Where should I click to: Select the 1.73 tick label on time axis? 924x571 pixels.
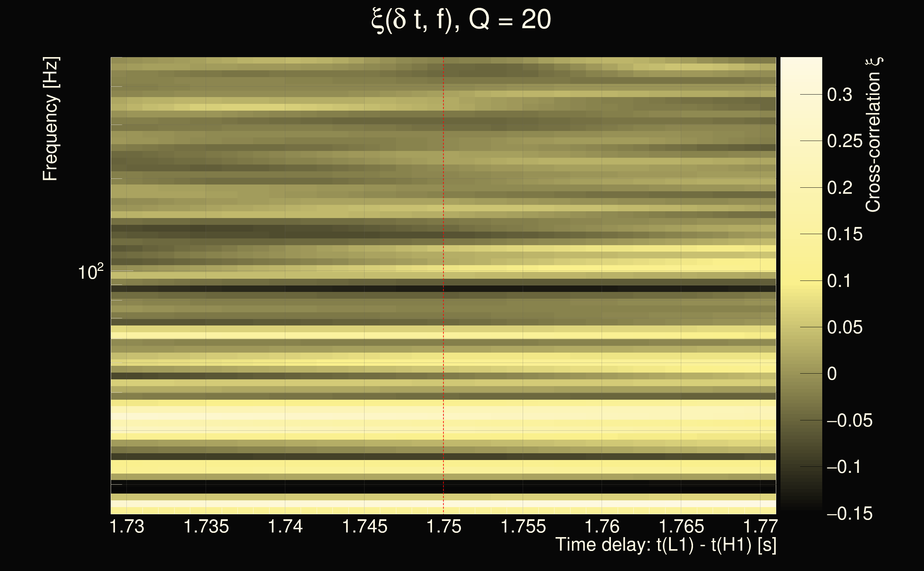[127, 526]
